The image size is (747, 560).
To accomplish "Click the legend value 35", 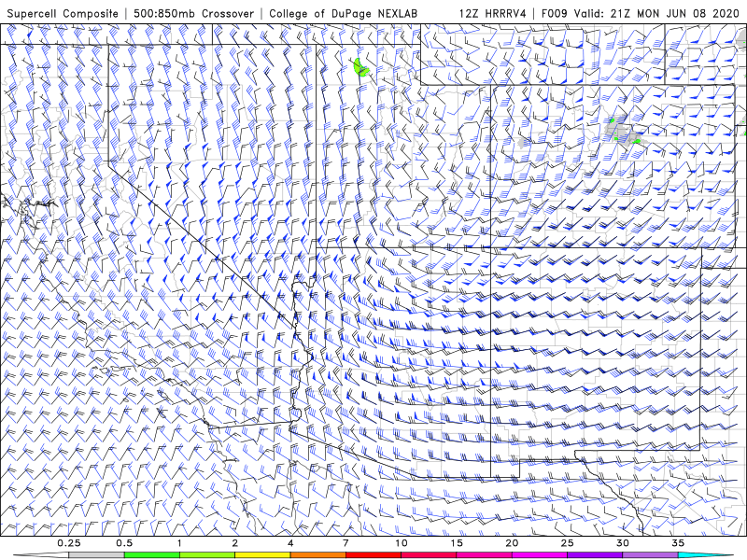I will 678,543.
